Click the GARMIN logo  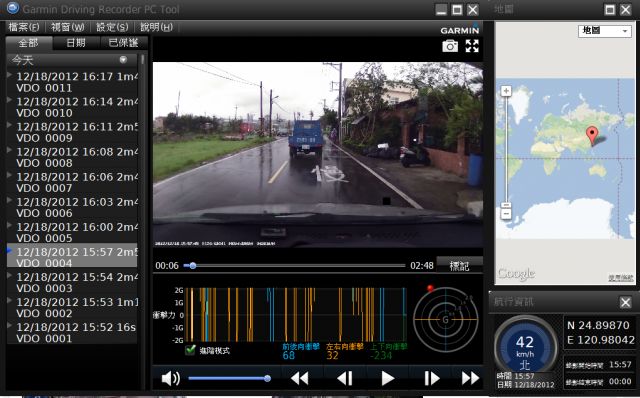click(460, 30)
